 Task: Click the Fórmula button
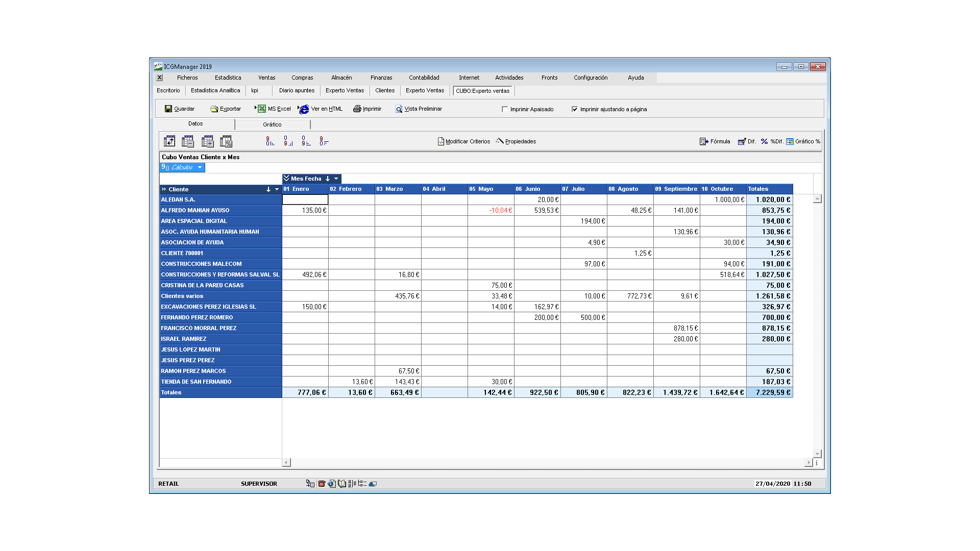click(715, 141)
